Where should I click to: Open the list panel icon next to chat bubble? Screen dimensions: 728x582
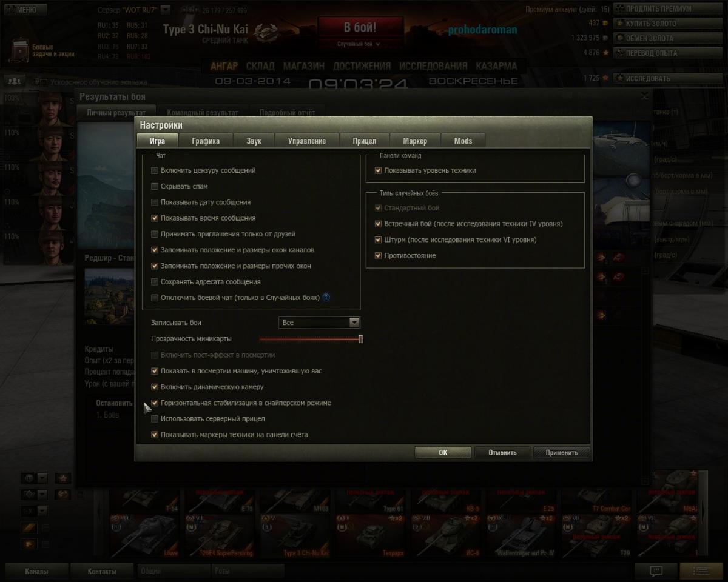point(701,571)
